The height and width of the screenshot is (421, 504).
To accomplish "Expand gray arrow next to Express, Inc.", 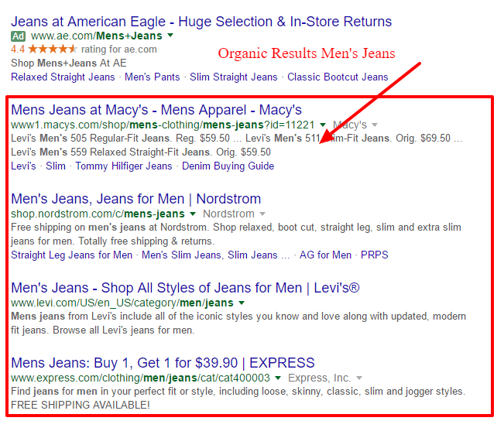I will 359,378.
